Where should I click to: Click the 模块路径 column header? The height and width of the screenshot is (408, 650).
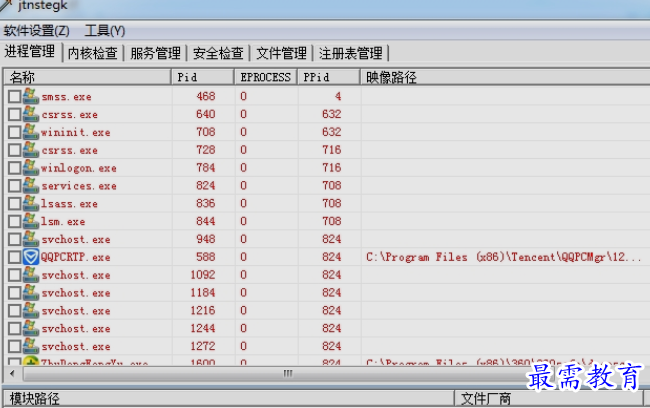[x=229, y=399]
